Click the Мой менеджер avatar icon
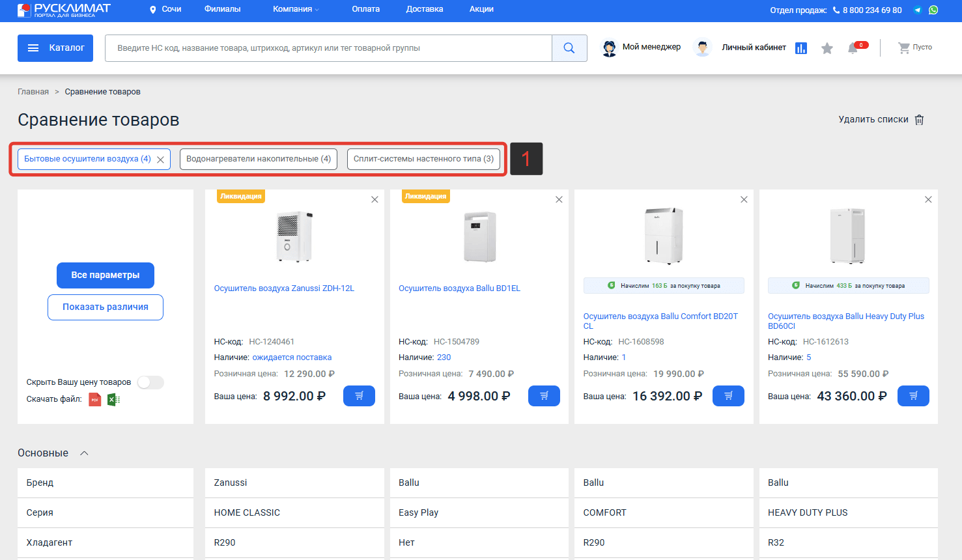Image resolution: width=962 pixels, height=560 pixels. (610, 48)
